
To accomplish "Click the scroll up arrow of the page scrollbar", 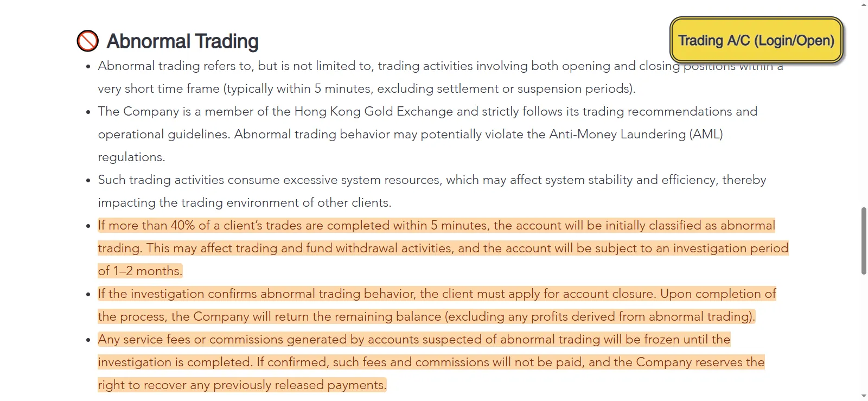I will [x=864, y=4].
